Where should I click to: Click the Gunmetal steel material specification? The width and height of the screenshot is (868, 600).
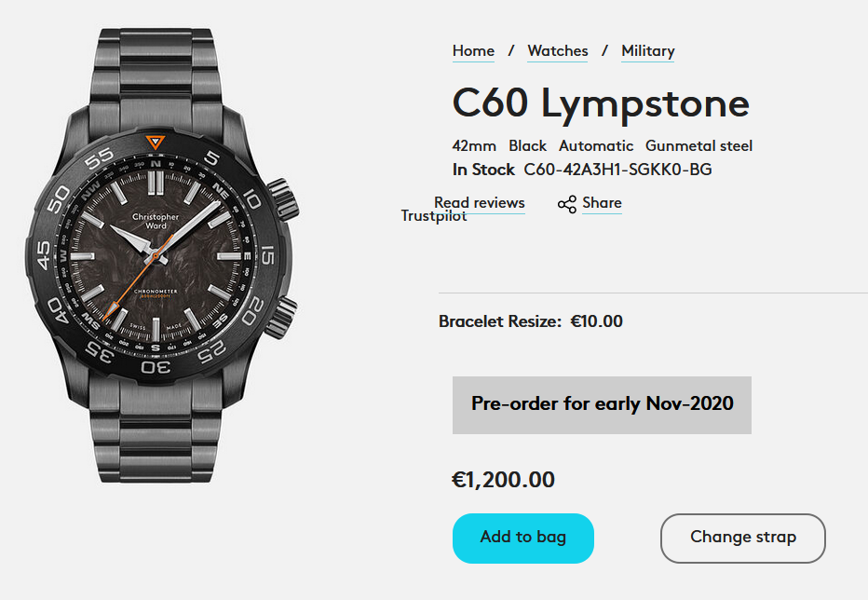point(698,146)
